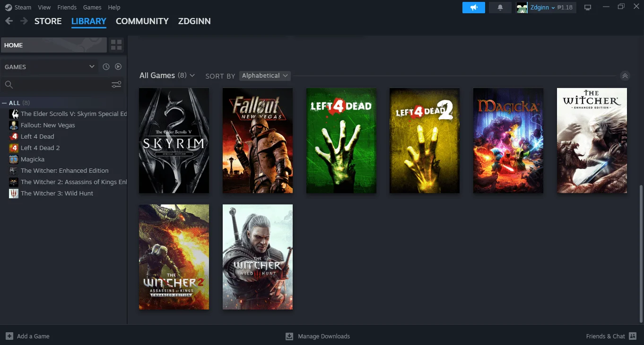Open The Witcher 2 Assassins of Kings cover
Screen dimensions: 644x345
tap(174, 257)
